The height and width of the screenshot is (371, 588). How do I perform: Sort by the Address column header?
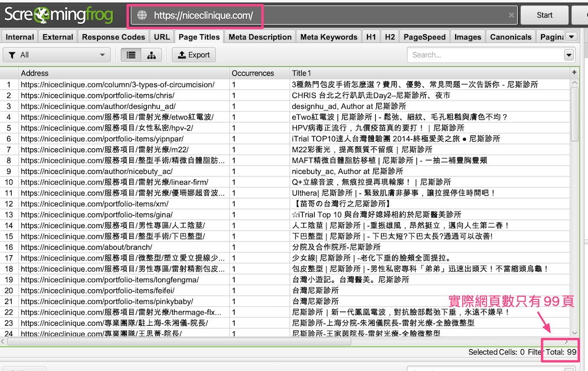coord(123,73)
